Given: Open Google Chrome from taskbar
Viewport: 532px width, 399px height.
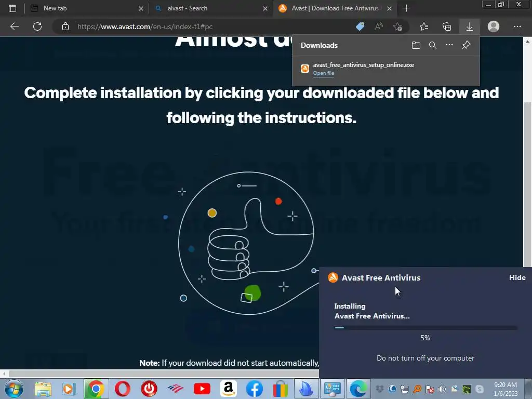Looking at the screenshot, I should click(x=96, y=389).
